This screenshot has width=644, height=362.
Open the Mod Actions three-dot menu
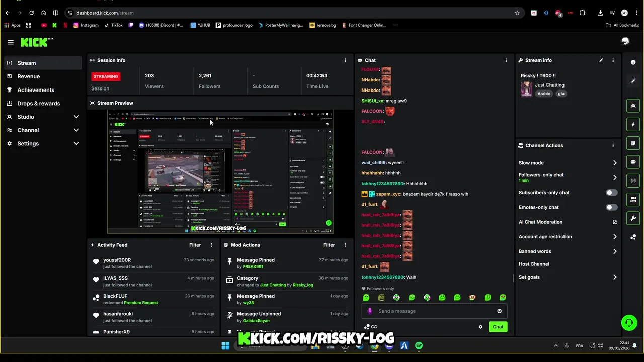point(345,245)
